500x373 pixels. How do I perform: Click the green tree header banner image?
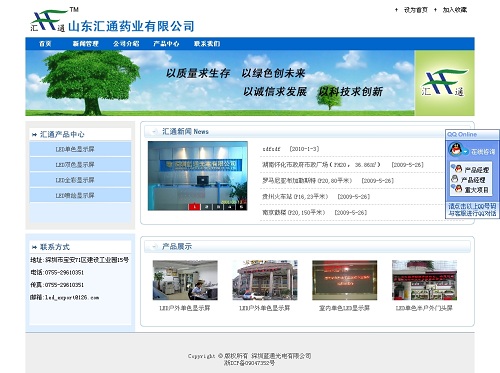pos(220,83)
